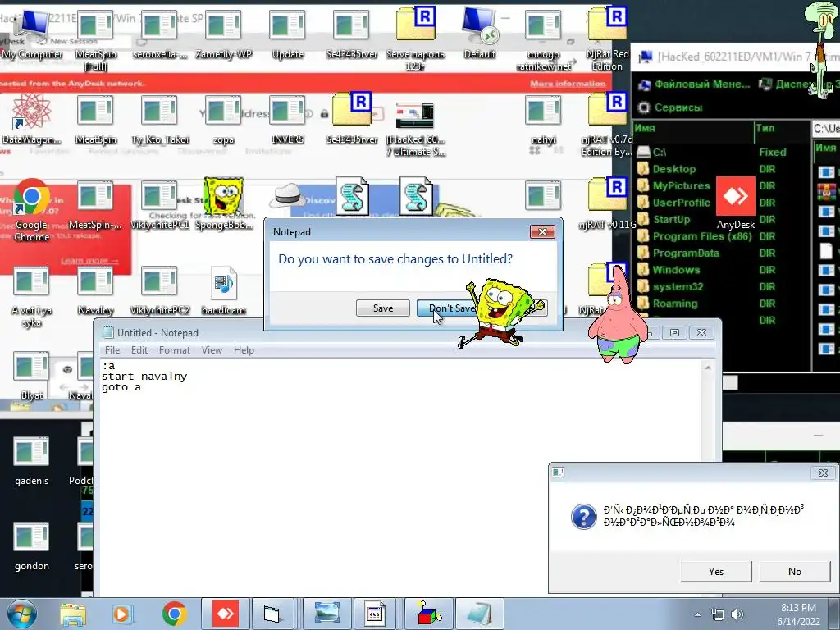The height and width of the screenshot is (630, 840).
Task: Open the Notepad Help menu
Action: coord(244,349)
